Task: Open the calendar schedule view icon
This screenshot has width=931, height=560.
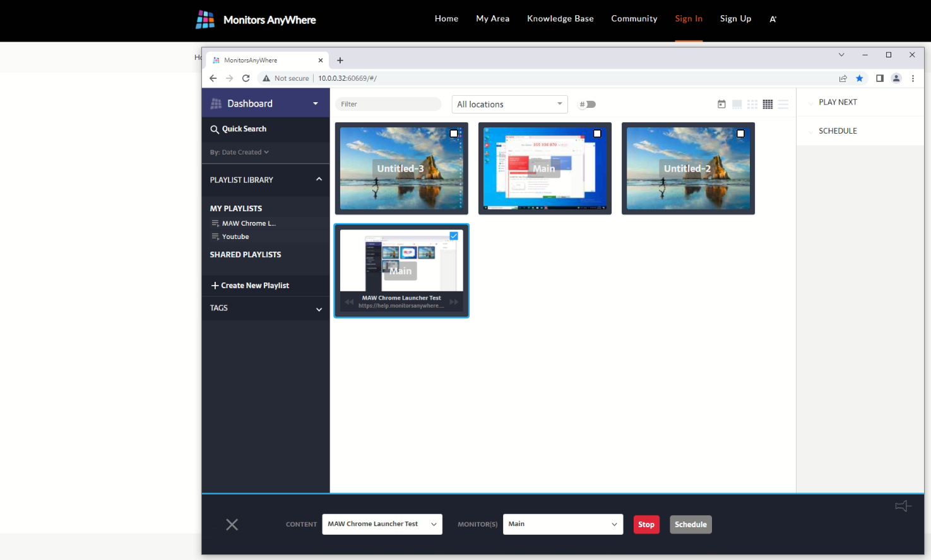Action: 721,104
